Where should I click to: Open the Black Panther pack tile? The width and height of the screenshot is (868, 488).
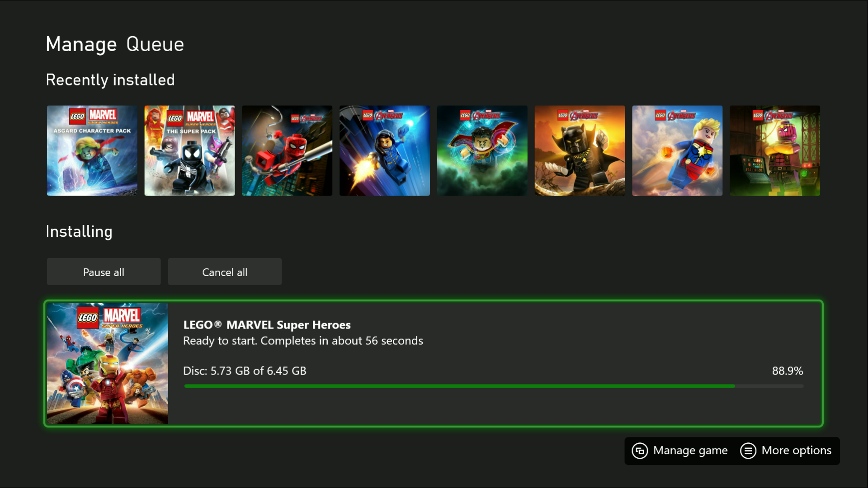[x=580, y=150]
